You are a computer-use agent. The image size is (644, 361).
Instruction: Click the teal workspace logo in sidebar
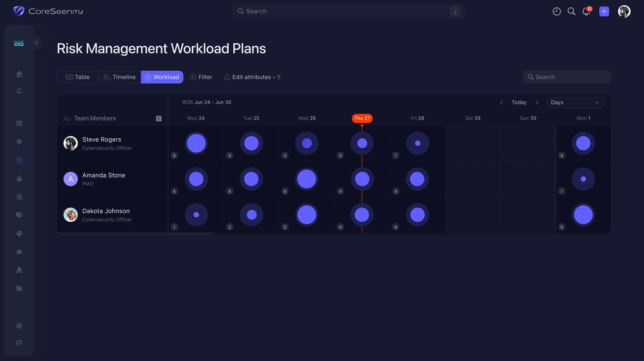19,43
